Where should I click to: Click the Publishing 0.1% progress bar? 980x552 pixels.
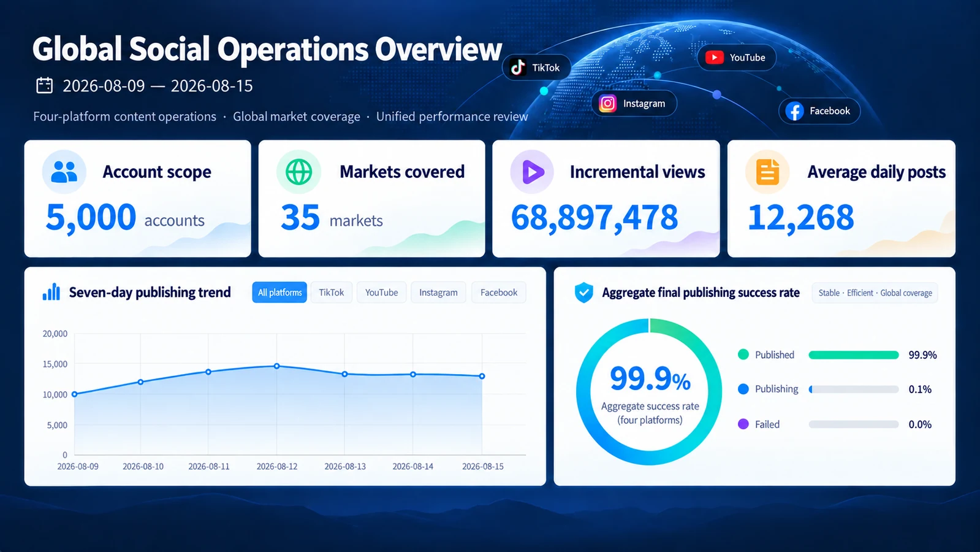854,389
